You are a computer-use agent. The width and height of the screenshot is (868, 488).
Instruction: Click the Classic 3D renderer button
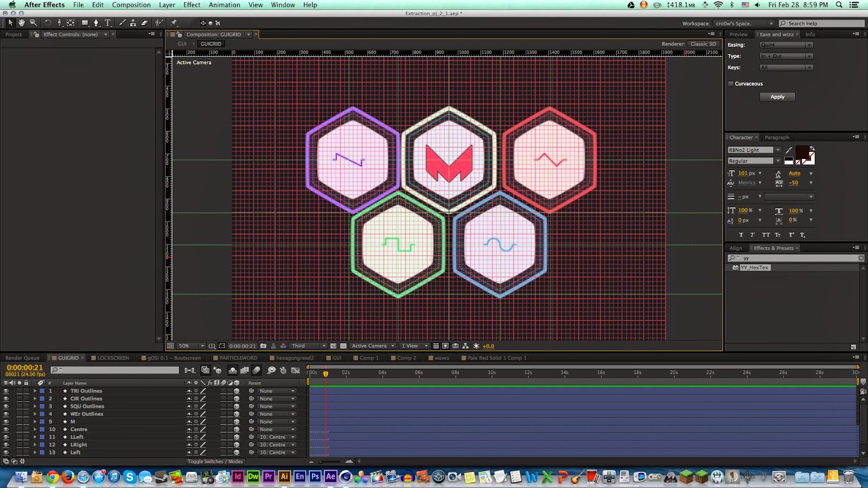(x=703, y=44)
